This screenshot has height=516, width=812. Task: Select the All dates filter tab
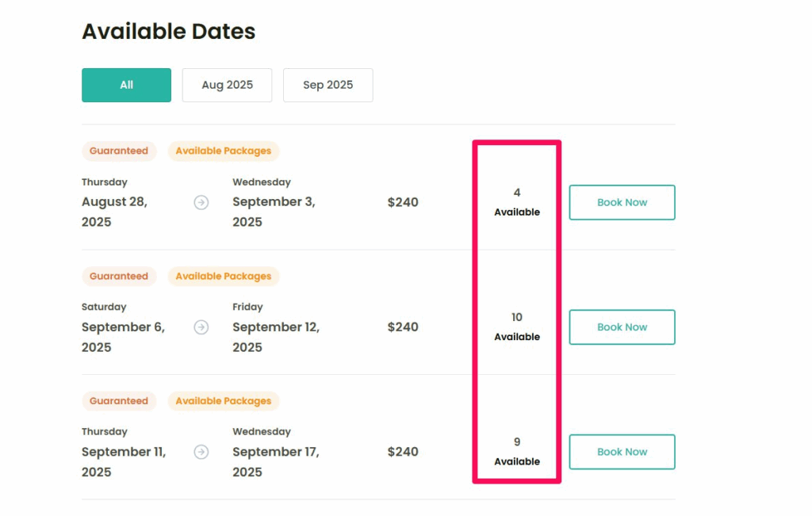click(126, 85)
